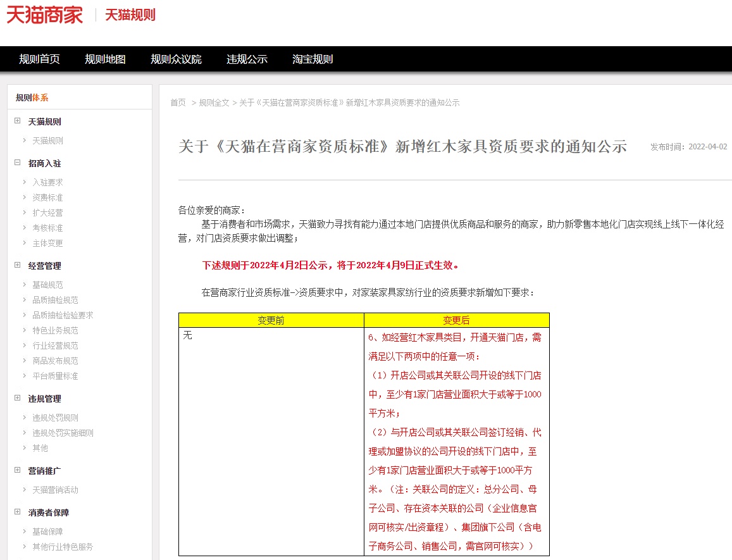
Task: Open 资费标准 in sidebar
Action: (47, 197)
